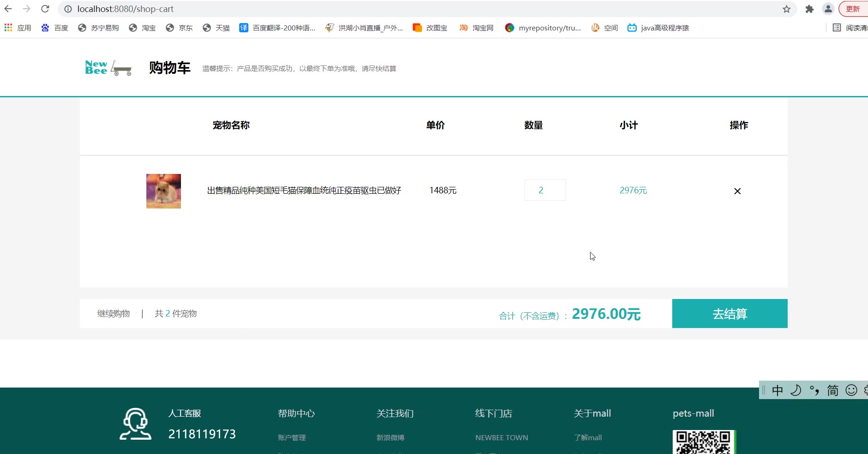Open the 了解mall footer link
The height and width of the screenshot is (454, 868).
point(588,437)
